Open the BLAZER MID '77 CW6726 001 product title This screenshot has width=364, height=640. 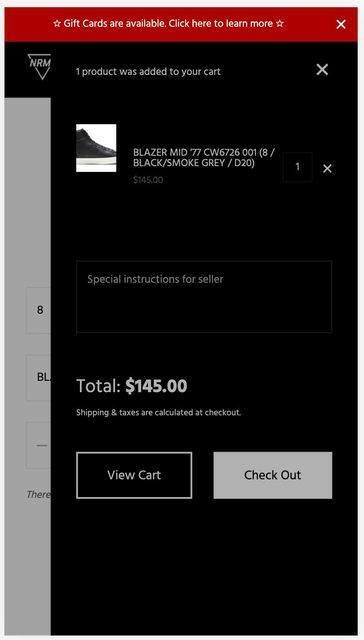[x=204, y=158]
